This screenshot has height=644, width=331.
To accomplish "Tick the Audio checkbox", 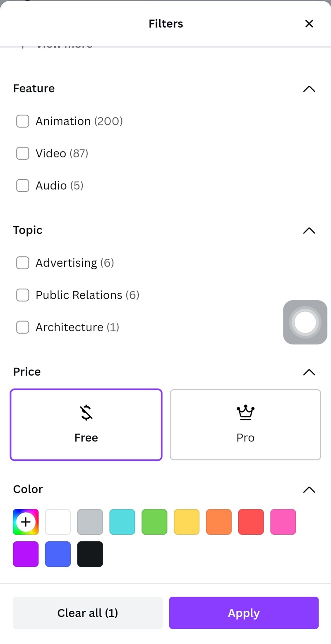I will click(x=23, y=186).
